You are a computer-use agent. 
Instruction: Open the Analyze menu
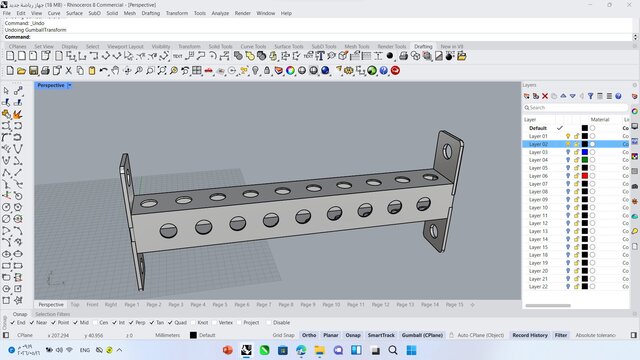pos(220,13)
